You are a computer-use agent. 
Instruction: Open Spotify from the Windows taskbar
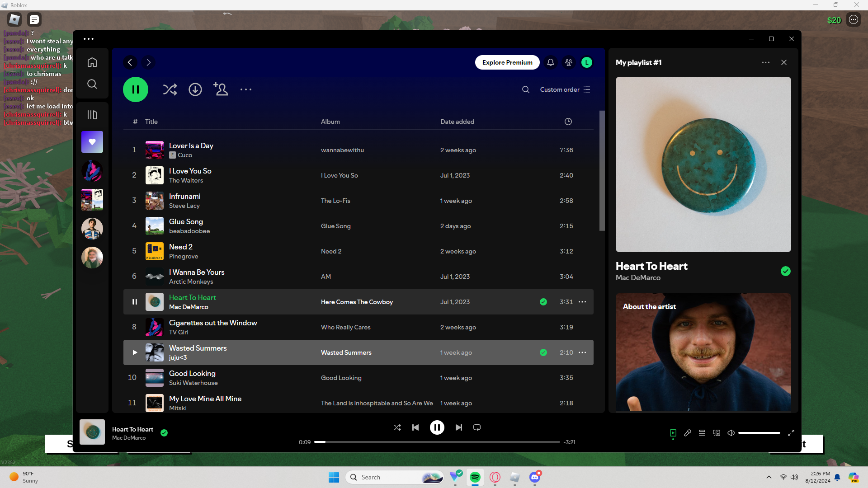[475, 477]
